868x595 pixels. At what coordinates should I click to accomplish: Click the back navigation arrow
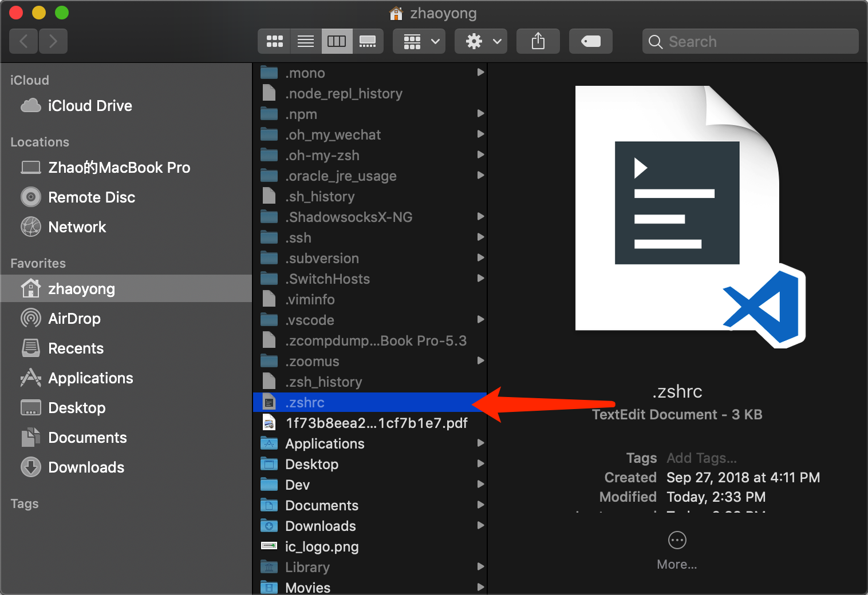point(23,41)
